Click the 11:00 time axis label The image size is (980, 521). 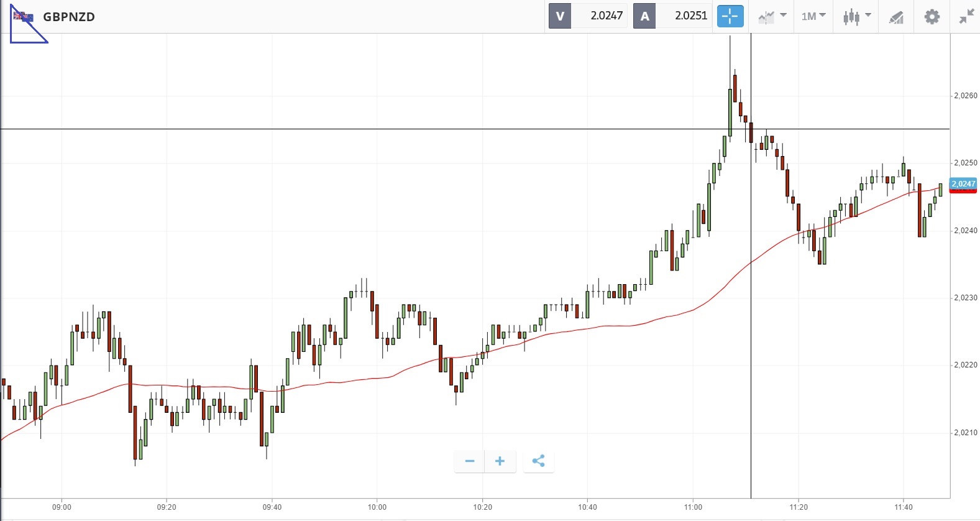pyautogui.click(x=693, y=507)
